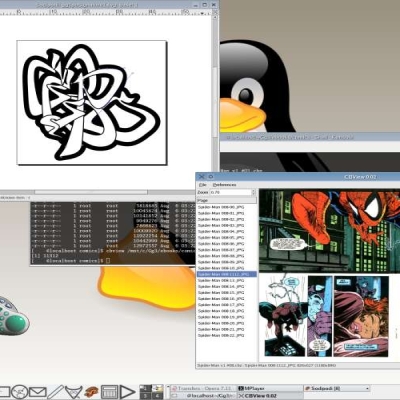Select page Spider-Man 008-07.JPG
400x400 pixels.
[x=227, y=250]
